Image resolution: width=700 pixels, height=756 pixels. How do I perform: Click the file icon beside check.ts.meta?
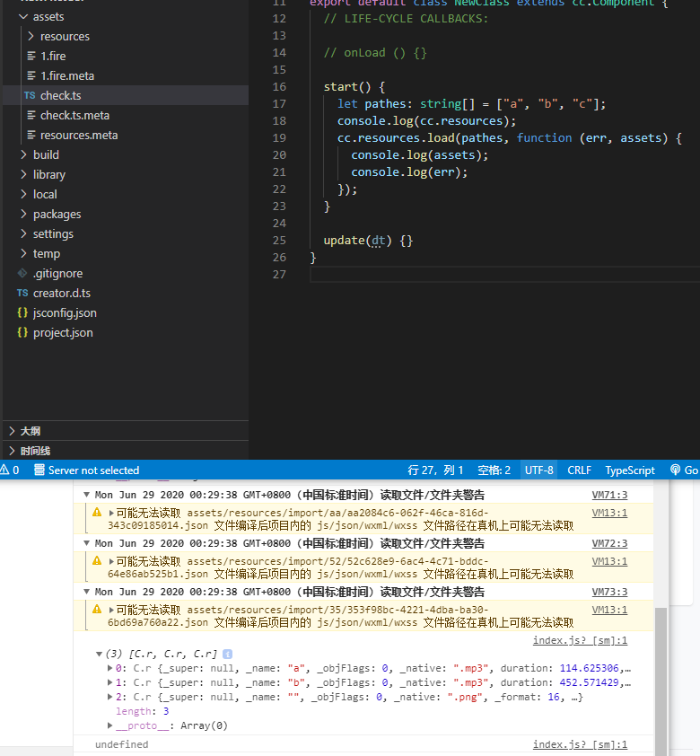tap(31, 115)
